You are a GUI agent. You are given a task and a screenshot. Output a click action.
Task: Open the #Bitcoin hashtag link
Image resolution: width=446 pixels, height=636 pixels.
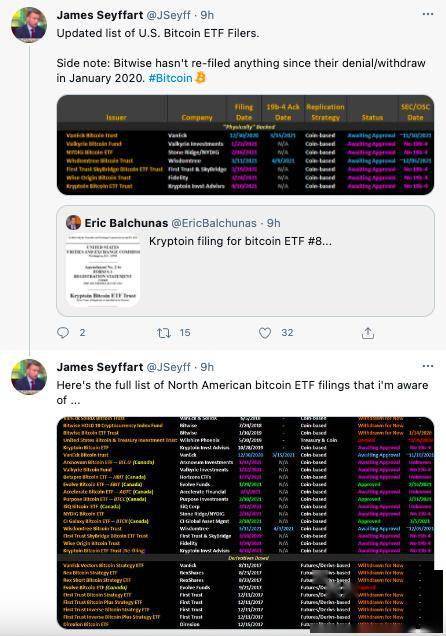click(x=170, y=78)
